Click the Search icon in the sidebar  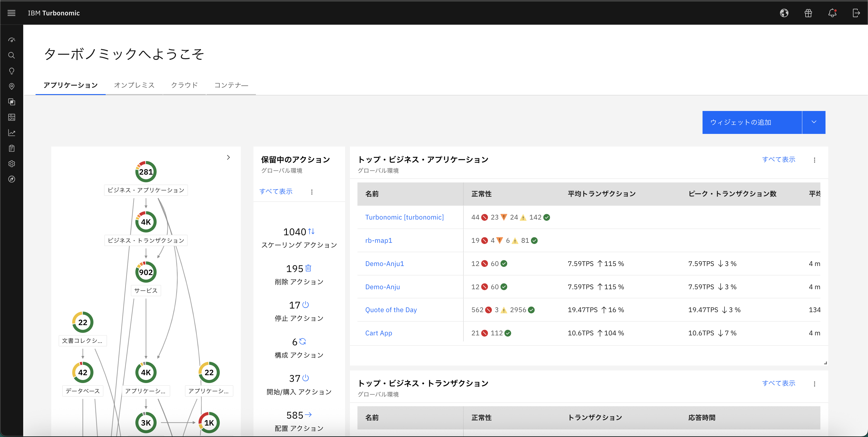[x=11, y=55]
